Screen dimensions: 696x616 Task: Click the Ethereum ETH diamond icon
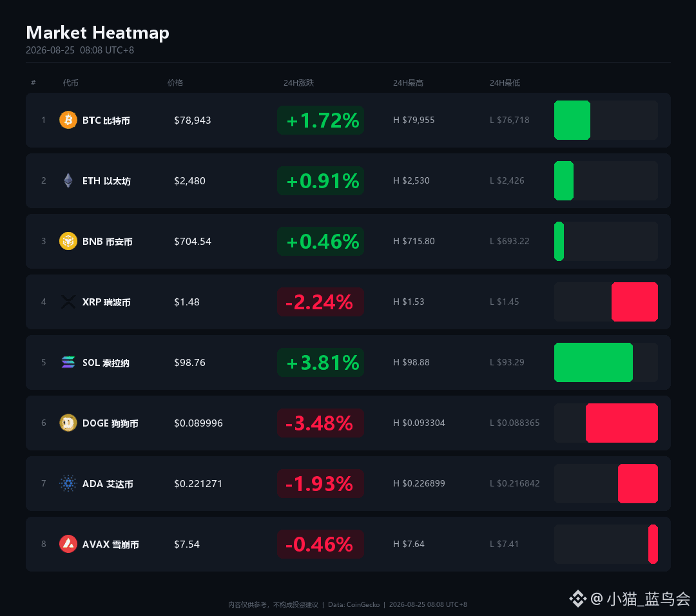68,180
